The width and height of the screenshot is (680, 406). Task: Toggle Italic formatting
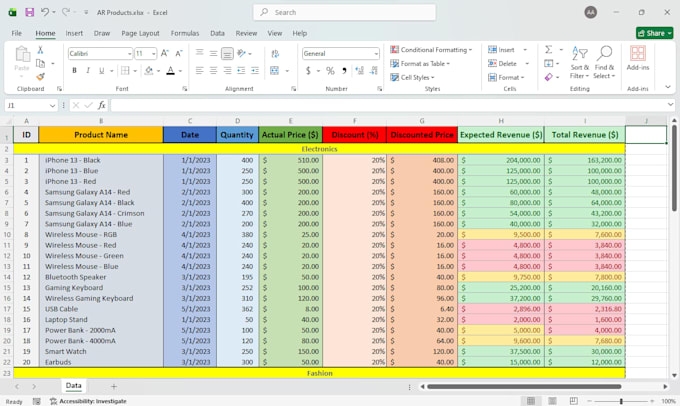88,70
